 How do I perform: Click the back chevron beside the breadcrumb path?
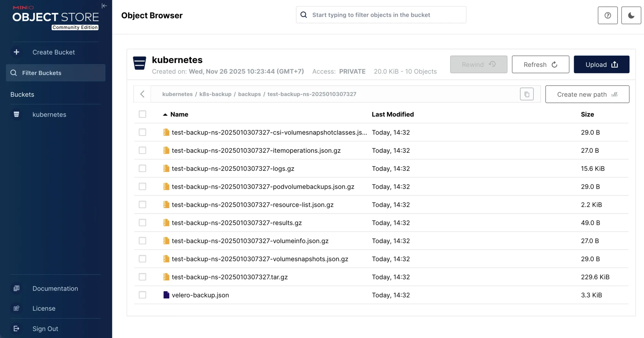coord(142,94)
